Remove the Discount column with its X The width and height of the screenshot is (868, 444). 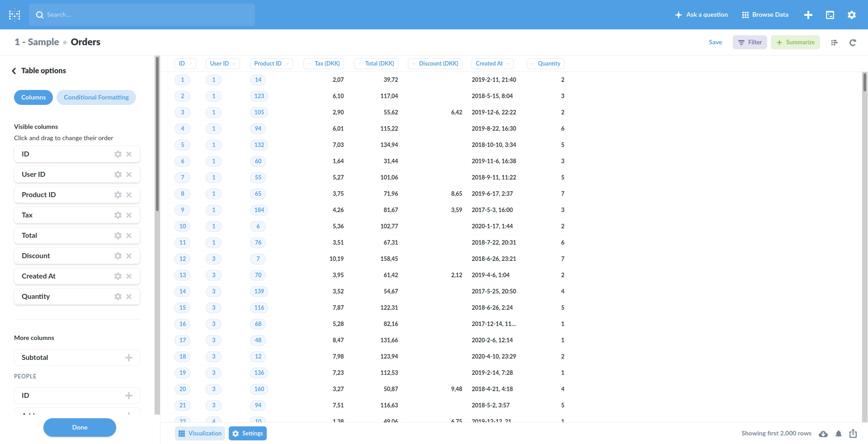pos(129,256)
